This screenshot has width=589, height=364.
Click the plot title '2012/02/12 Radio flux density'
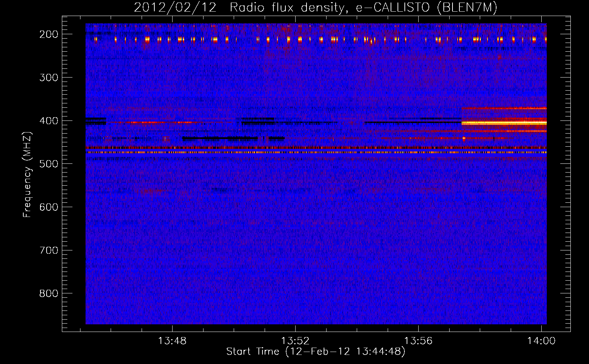[240, 7]
